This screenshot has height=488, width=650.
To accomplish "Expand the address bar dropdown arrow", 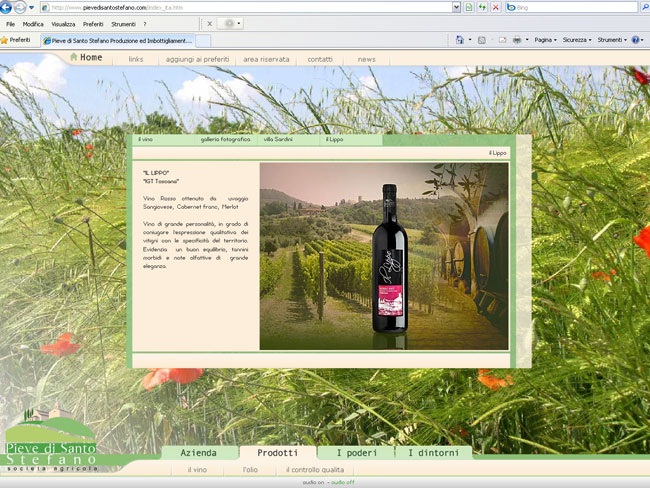I will 456,7.
